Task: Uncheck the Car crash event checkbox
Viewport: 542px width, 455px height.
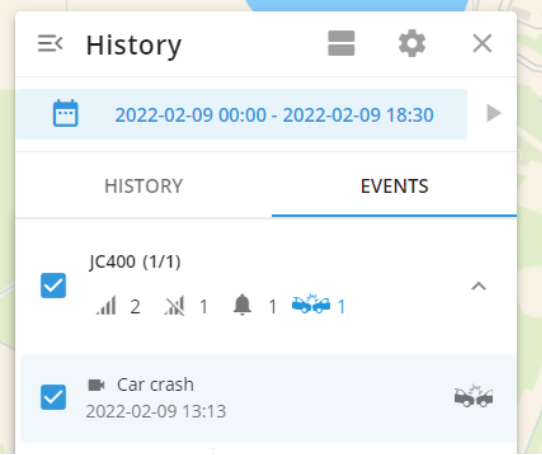Action: (53, 397)
